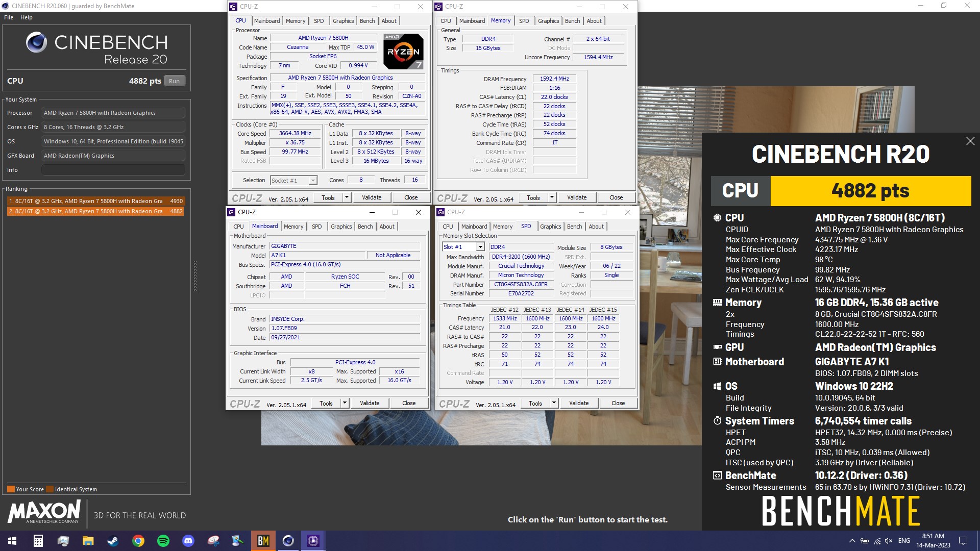Select SPD tab in CPU-Z Memory window

tap(524, 21)
